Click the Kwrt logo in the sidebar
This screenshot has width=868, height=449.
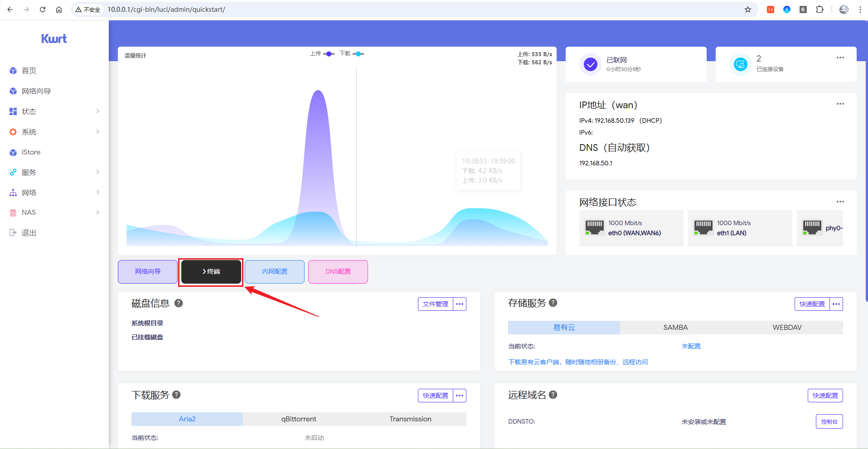coord(54,39)
